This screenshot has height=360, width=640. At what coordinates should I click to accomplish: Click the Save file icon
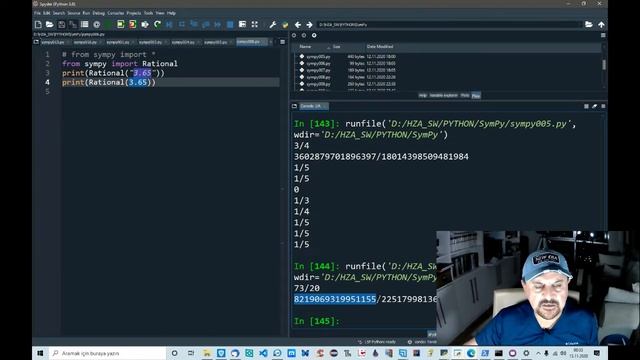(62, 24)
